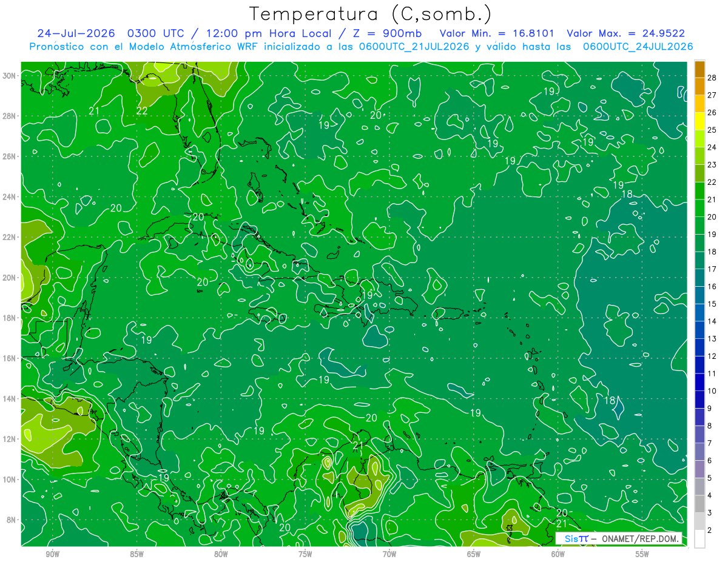The height and width of the screenshot is (562, 728).
Task: Click the legend value 25
Action: coord(712,130)
